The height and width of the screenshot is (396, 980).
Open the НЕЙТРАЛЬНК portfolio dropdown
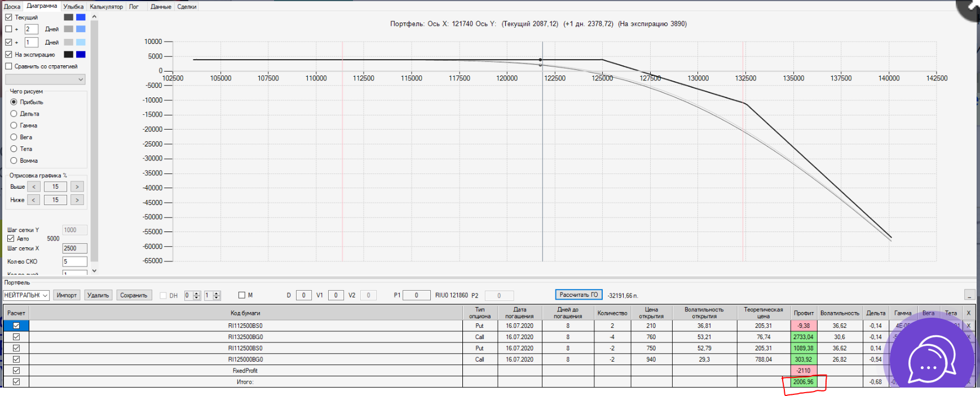(27, 295)
